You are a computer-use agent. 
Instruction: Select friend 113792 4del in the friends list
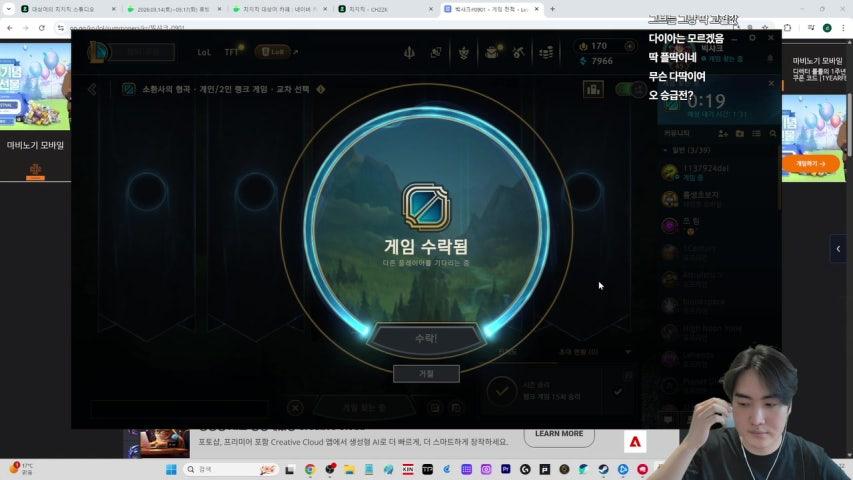(717, 173)
